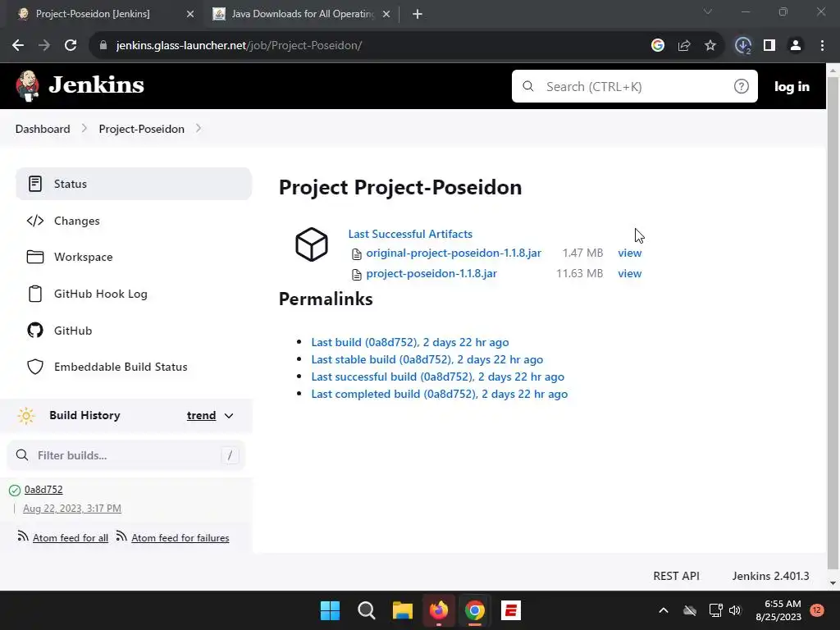Click the magnifier icon in Jenkins search
The image size is (840, 630).
pyautogui.click(x=528, y=86)
